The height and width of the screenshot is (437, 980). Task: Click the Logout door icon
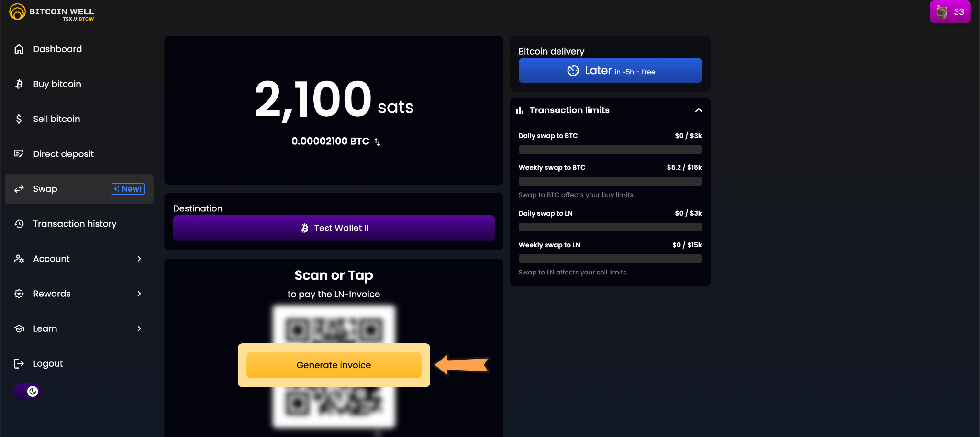(19, 364)
